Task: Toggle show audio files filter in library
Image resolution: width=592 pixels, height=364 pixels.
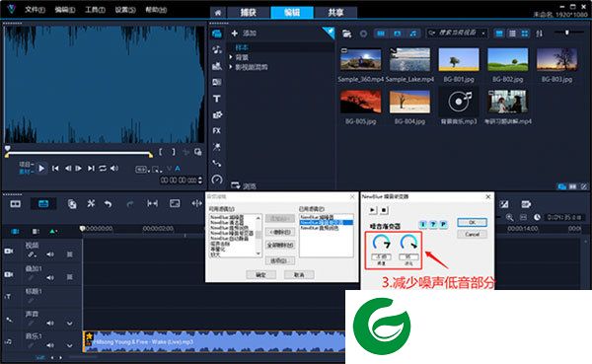Action: coord(413,34)
